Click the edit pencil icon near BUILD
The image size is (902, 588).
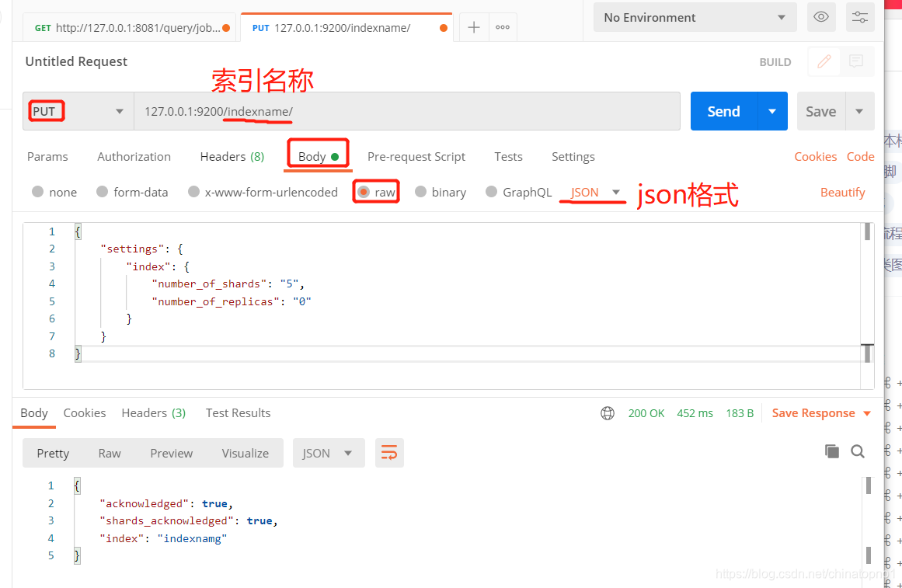tap(824, 61)
